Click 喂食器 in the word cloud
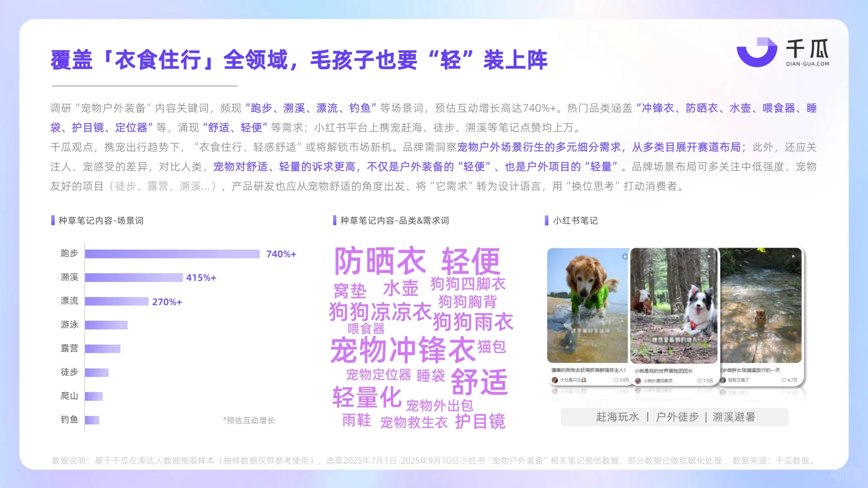This screenshot has height=488, width=868. pyautogui.click(x=366, y=328)
